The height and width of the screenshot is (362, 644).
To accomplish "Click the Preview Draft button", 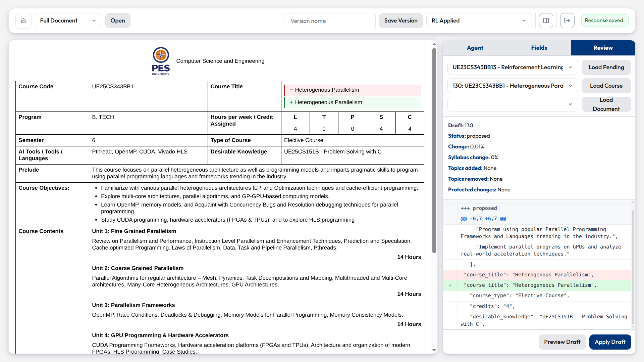I will click(x=562, y=342).
